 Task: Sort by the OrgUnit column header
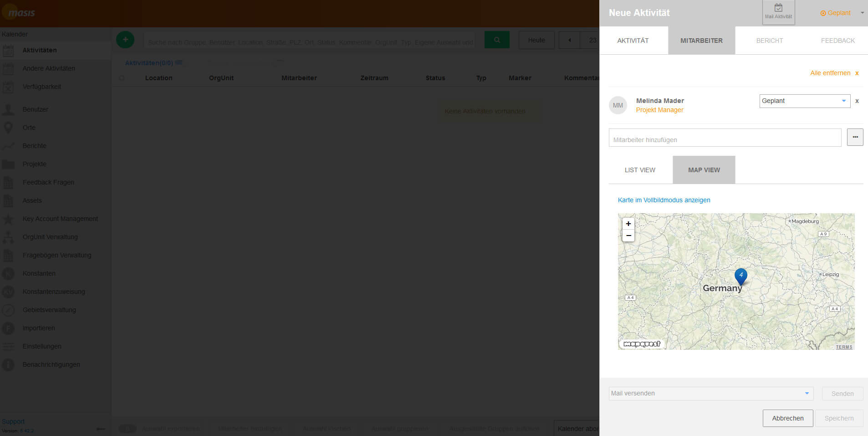click(x=221, y=78)
